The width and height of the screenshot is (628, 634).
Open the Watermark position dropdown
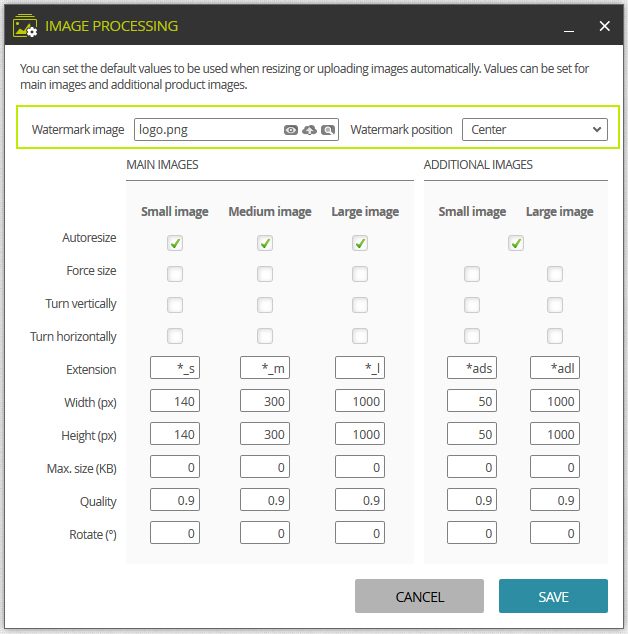coord(535,129)
